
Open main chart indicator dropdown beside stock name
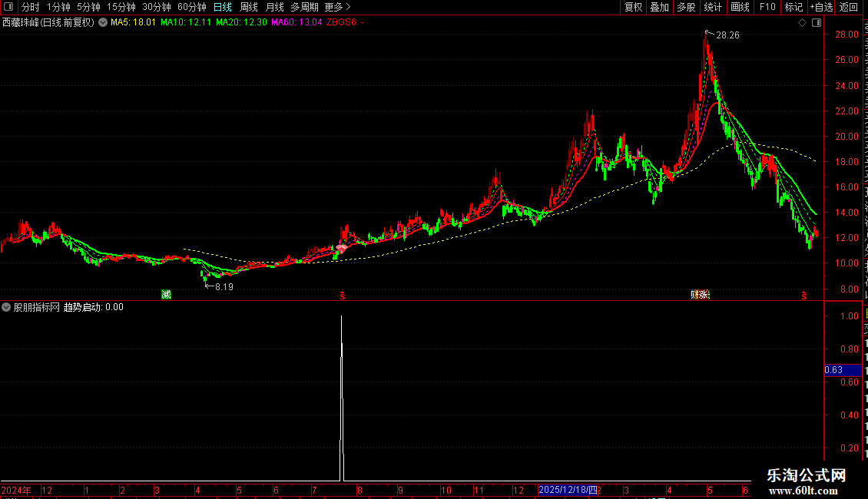103,23
